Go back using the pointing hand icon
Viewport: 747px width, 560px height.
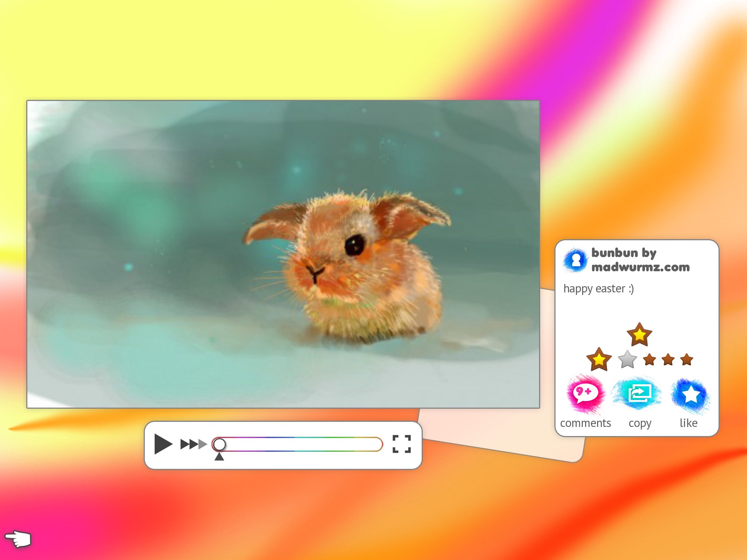click(18, 538)
